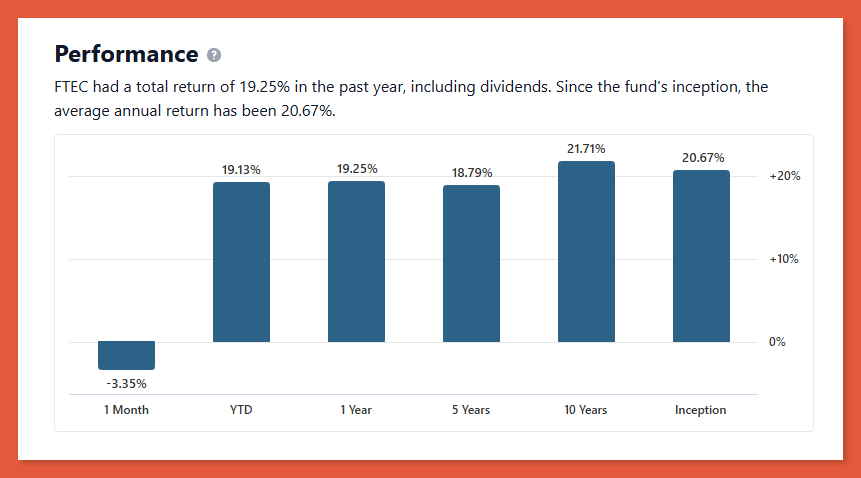Screen dimensions: 861x478
Task: Click the help icon beside Performance
Action: point(214,55)
